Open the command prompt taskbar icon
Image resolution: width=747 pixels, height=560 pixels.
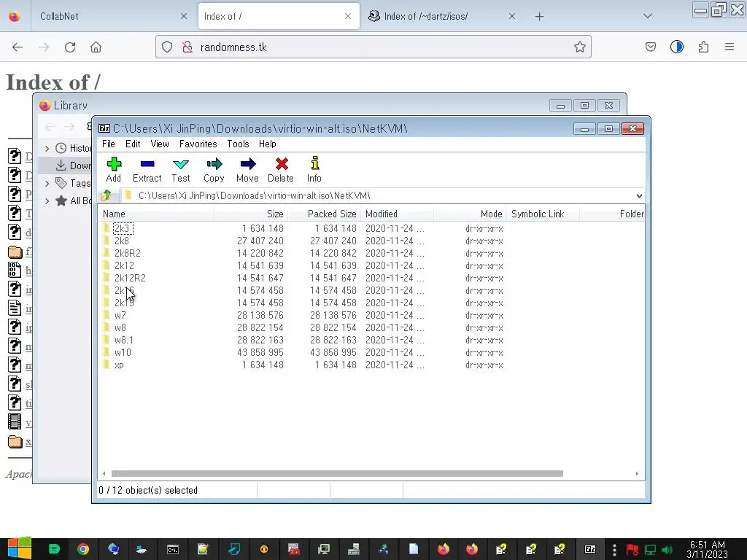click(x=172, y=550)
